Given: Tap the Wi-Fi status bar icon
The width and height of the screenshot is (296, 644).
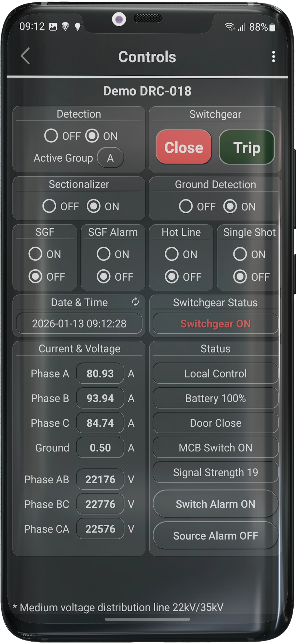Looking at the screenshot, I should point(229,27).
